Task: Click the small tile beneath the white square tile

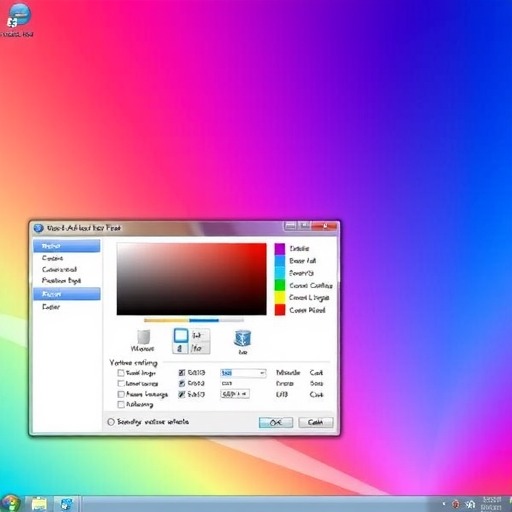Action: 180,348
